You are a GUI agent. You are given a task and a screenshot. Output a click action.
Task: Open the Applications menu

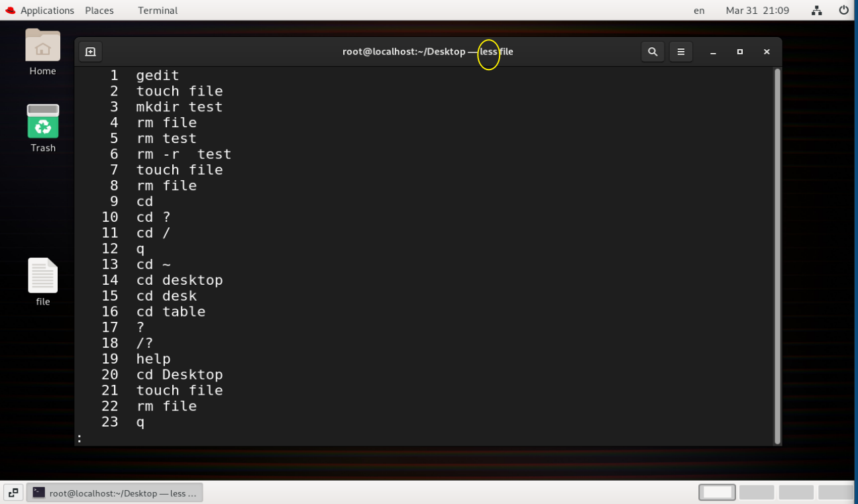[47, 11]
